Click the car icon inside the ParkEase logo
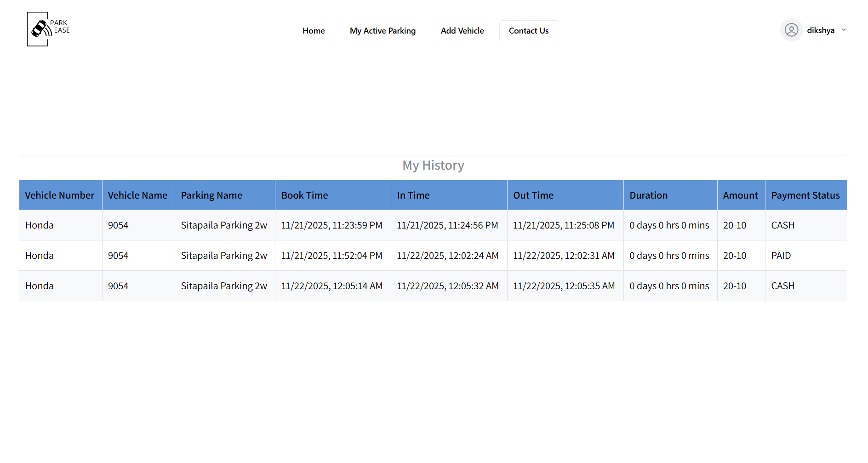The width and height of the screenshot is (868, 463). (38, 29)
